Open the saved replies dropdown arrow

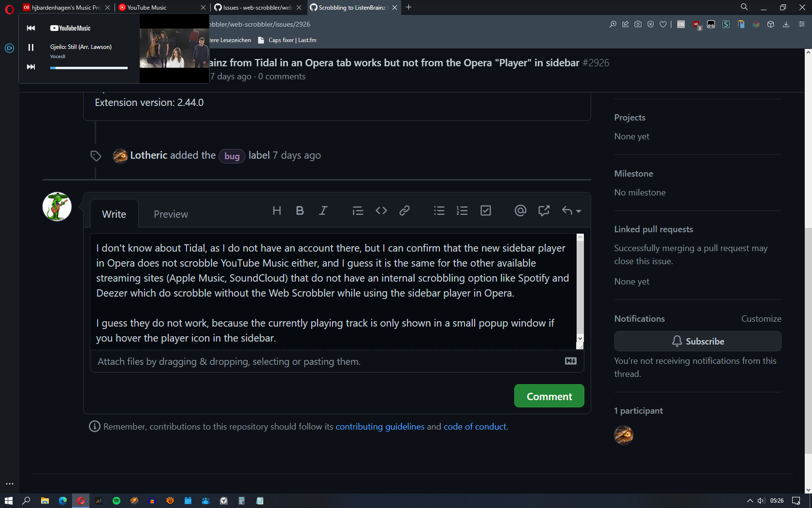[x=578, y=211]
